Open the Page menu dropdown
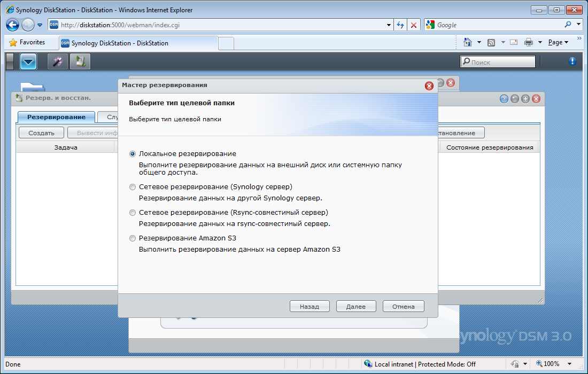The image size is (588, 374). [x=558, y=42]
